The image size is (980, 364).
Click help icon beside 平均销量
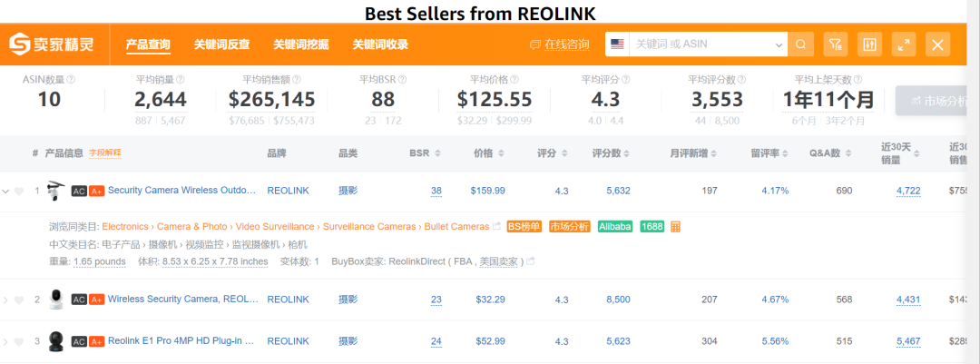coord(181,80)
